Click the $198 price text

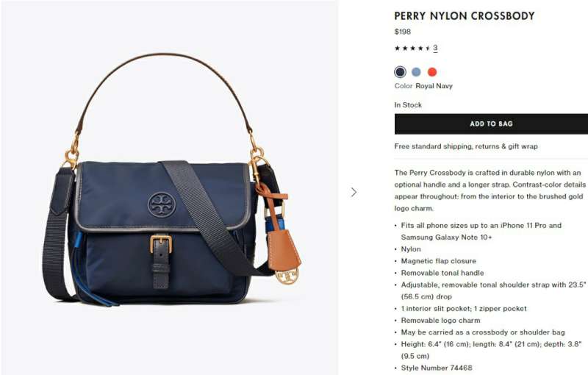(x=402, y=32)
